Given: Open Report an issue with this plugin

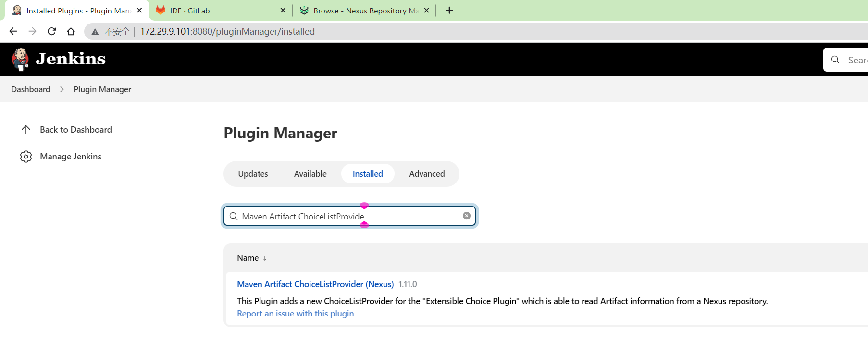Looking at the screenshot, I should coord(295,314).
